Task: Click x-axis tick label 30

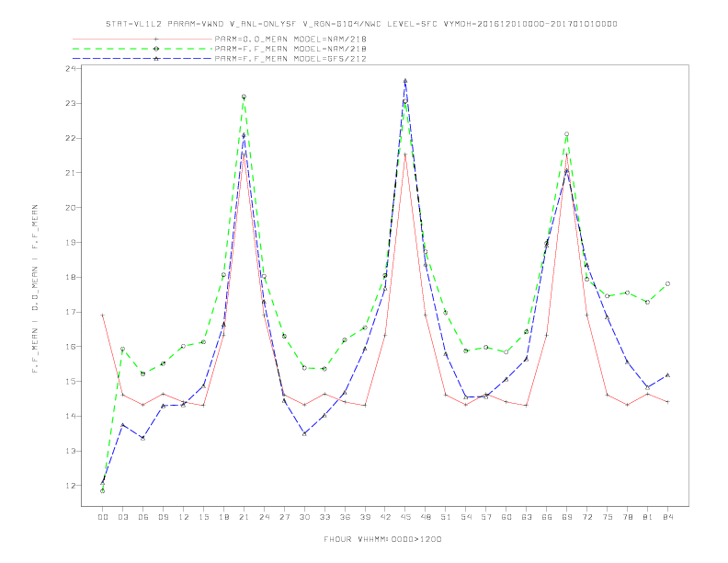Action: point(304,517)
